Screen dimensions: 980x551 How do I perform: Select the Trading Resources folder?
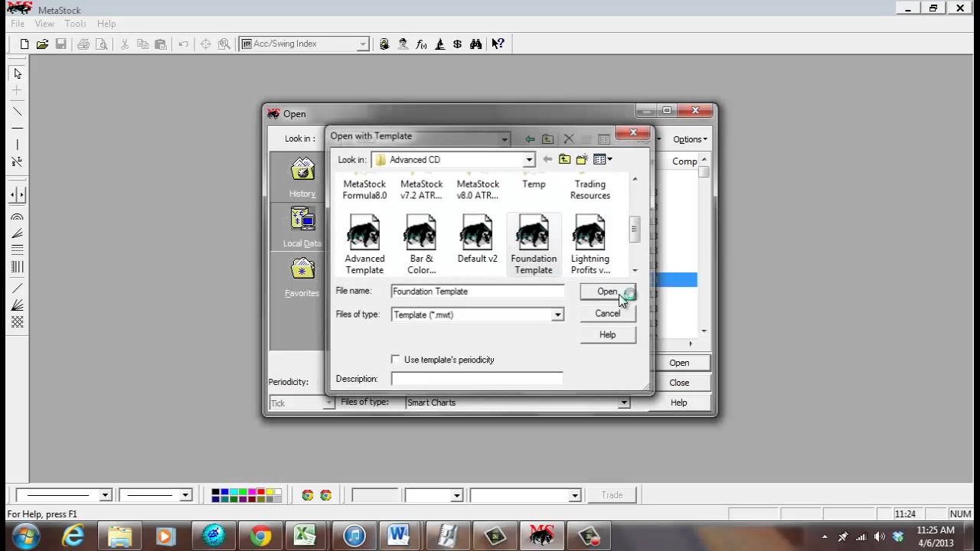590,189
